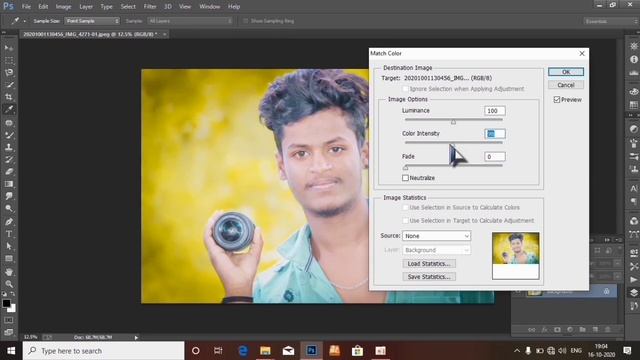This screenshot has height=360, width=640.
Task: Click the Fade value field
Action: point(494,156)
